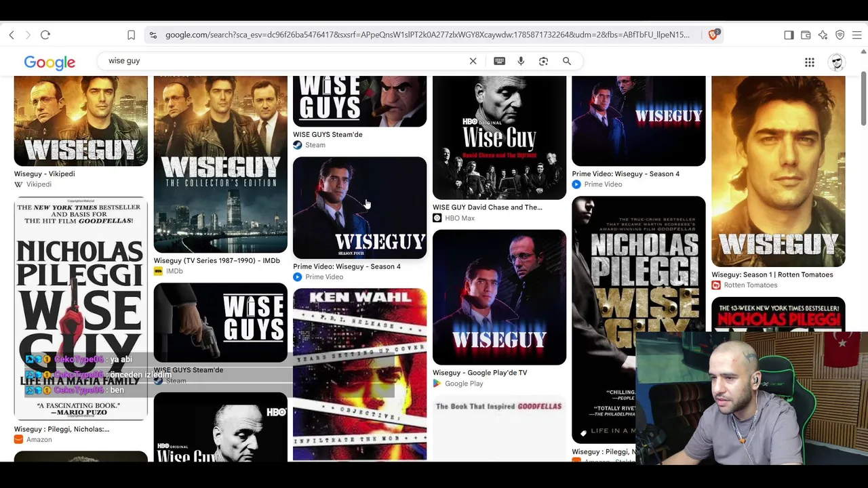Open 'The Book That Inspired Goodfellas' image
Image resolution: width=868 pixels, height=488 pixels.
[x=499, y=428]
